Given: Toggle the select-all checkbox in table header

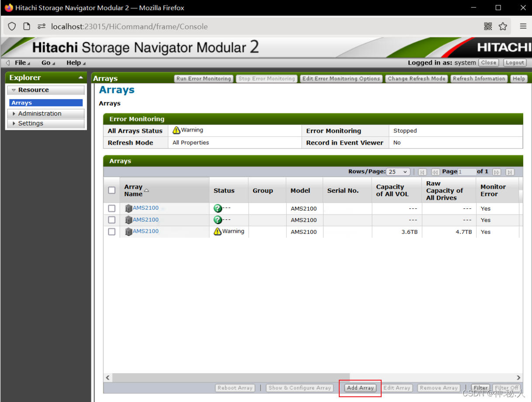Looking at the screenshot, I should 112,190.
